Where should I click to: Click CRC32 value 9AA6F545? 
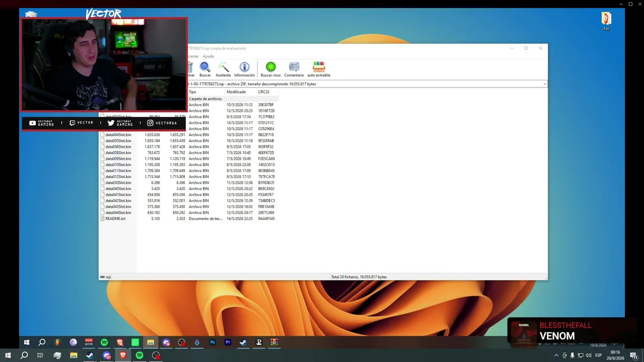click(x=266, y=219)
